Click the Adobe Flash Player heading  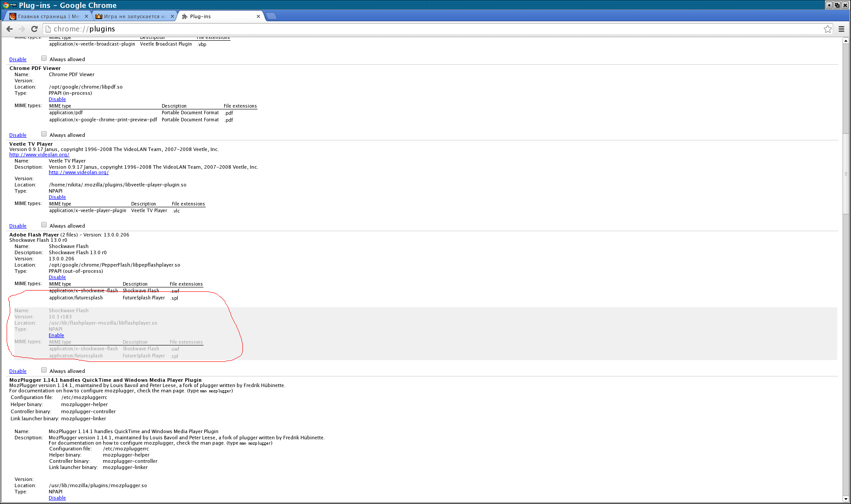coord(34,235)
